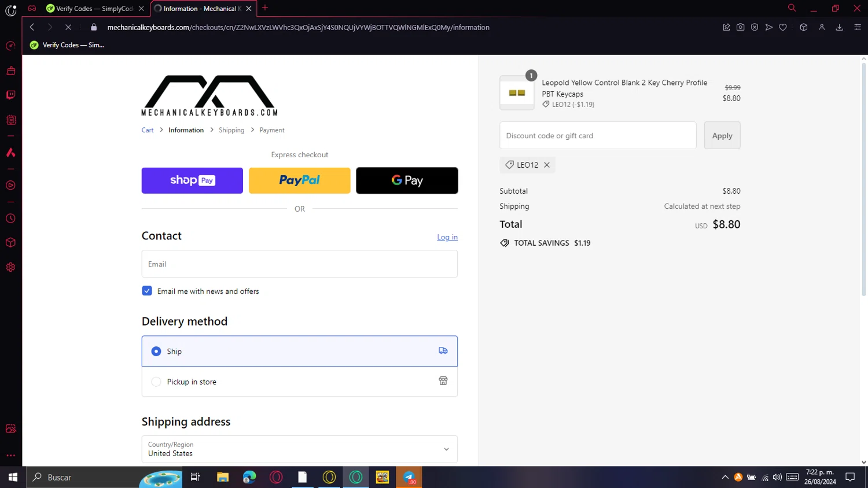Click the padlock site info icon
The image size is (868, 488).
[94, 27]
